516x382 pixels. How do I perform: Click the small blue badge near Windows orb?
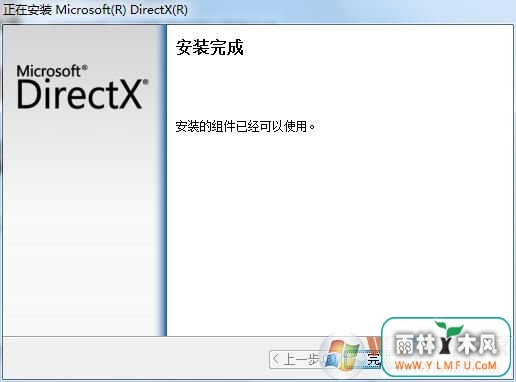[x=330, y=360]
